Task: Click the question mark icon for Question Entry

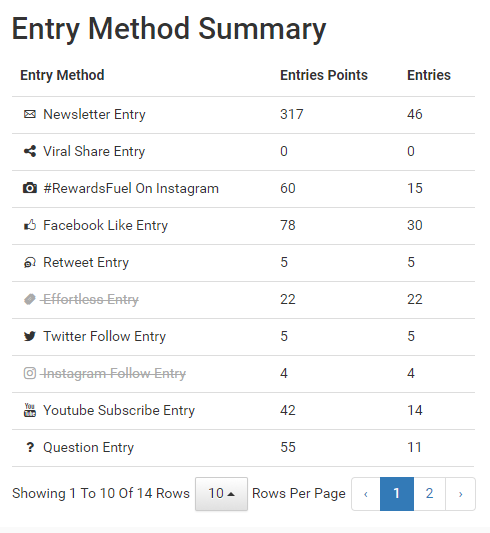Action: (x=30, y=447)
